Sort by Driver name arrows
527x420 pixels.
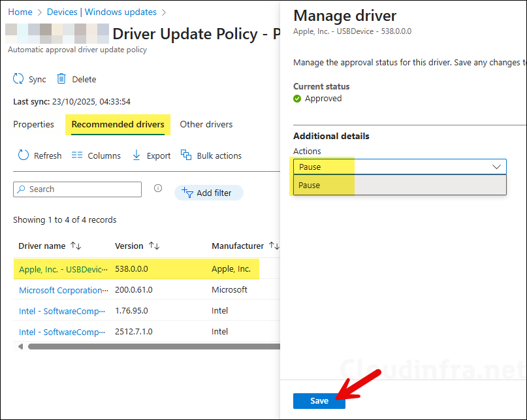pyautogui.click(x=76, y=246)
